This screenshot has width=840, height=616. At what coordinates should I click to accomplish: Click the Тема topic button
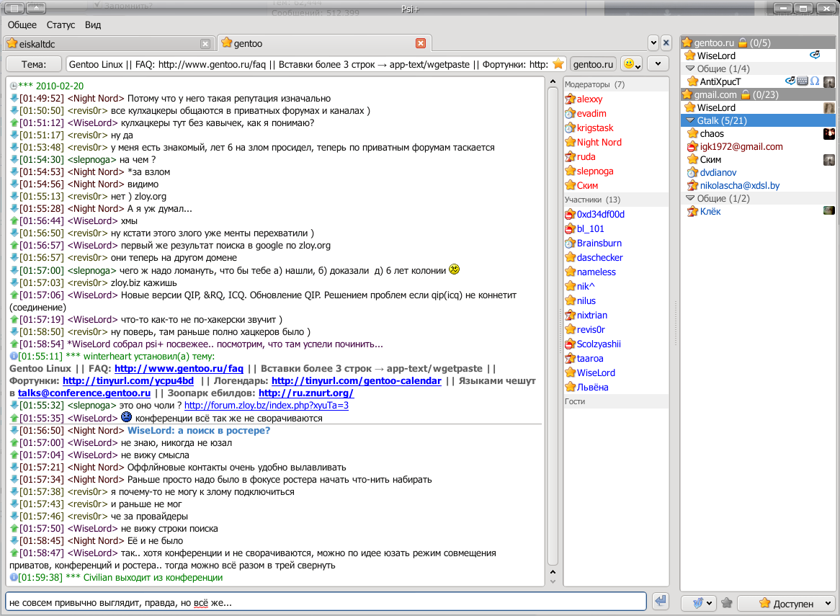click(33, 64)
